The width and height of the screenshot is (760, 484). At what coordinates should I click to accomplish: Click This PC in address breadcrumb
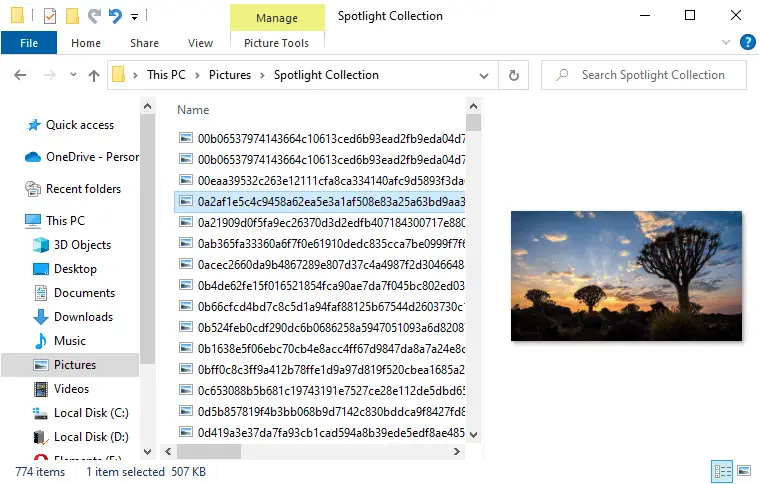[166, 75]
